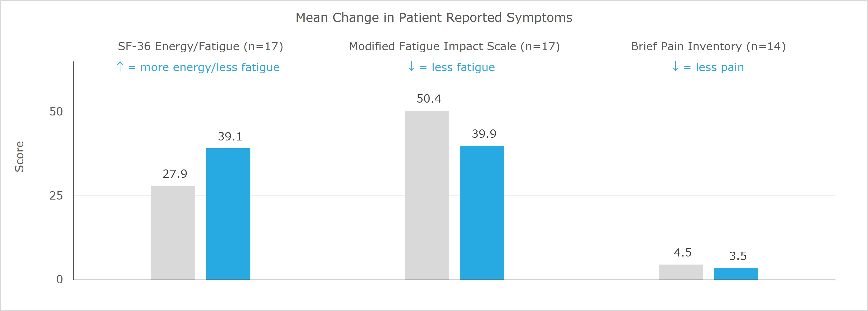Click the gray 4.5 pain inventory bar
The image size is (868, 311).
click(x=681, y=272)
